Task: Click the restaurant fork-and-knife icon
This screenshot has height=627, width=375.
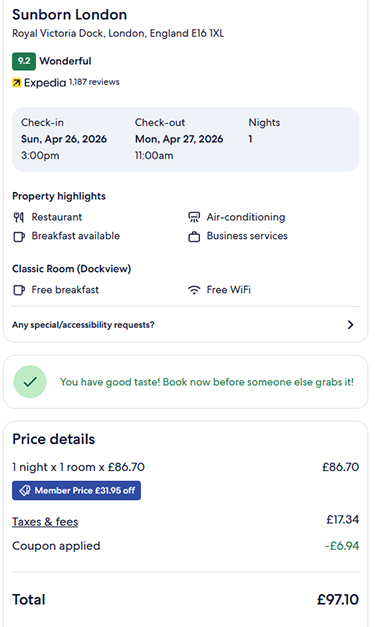Action: point(18,217)
